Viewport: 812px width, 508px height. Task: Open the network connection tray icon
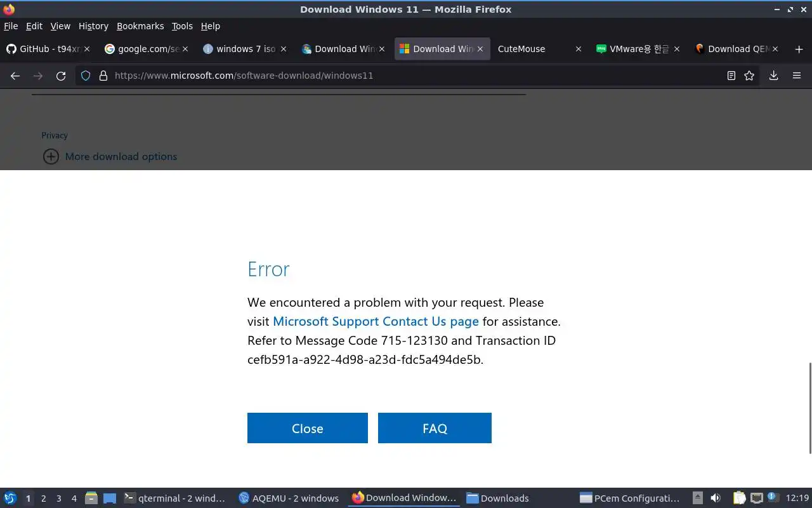click(756, 498)
